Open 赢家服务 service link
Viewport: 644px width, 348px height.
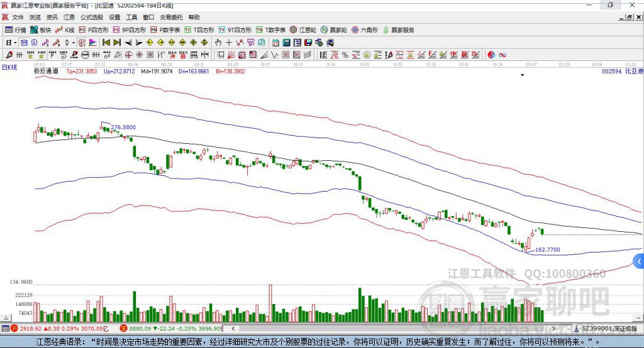click(398, 30)
